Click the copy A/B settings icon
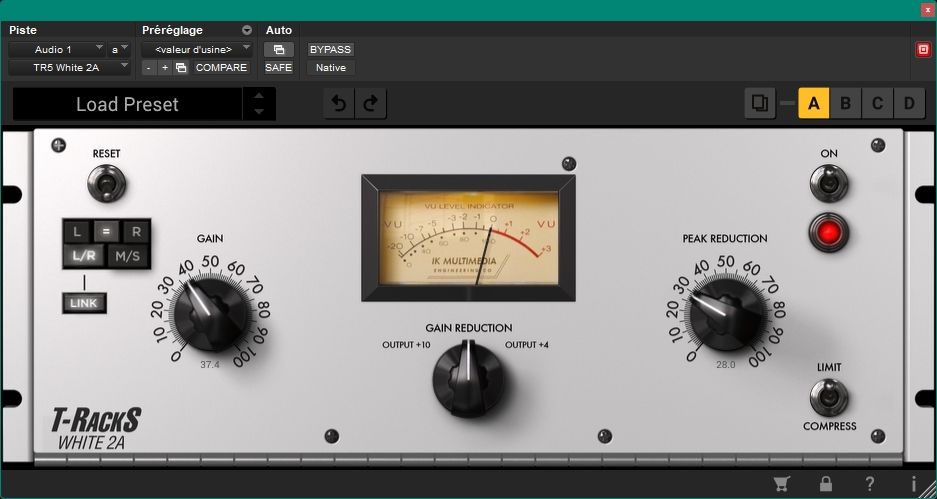This screenshot has height=499, width=937. tap(759, 103)
